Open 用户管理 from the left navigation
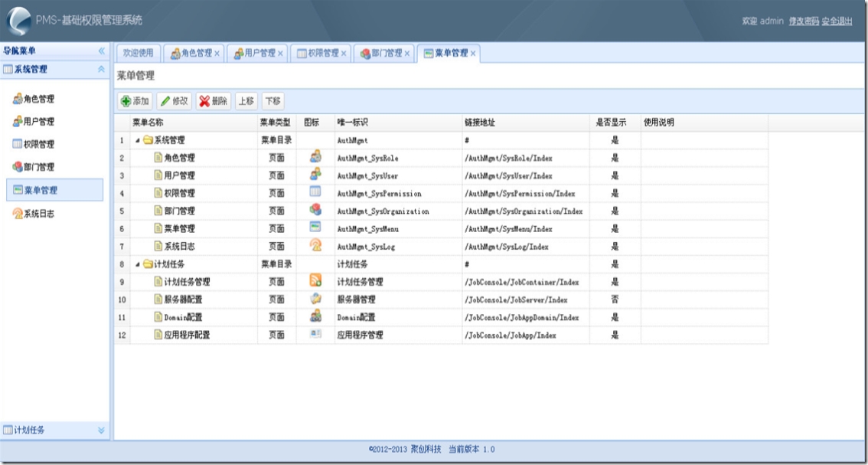 [34, 122]
